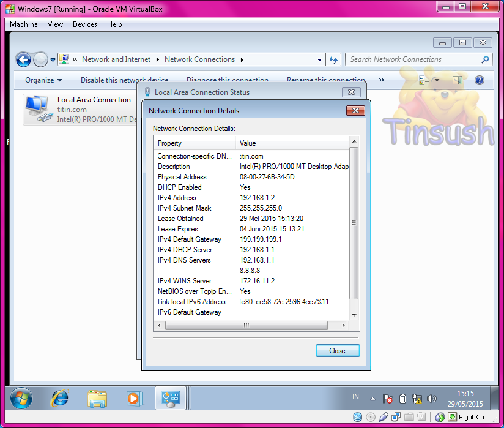Open the Explorer help icon
Viewport: 504px width, 428px height.
click(x=480, y=80)
